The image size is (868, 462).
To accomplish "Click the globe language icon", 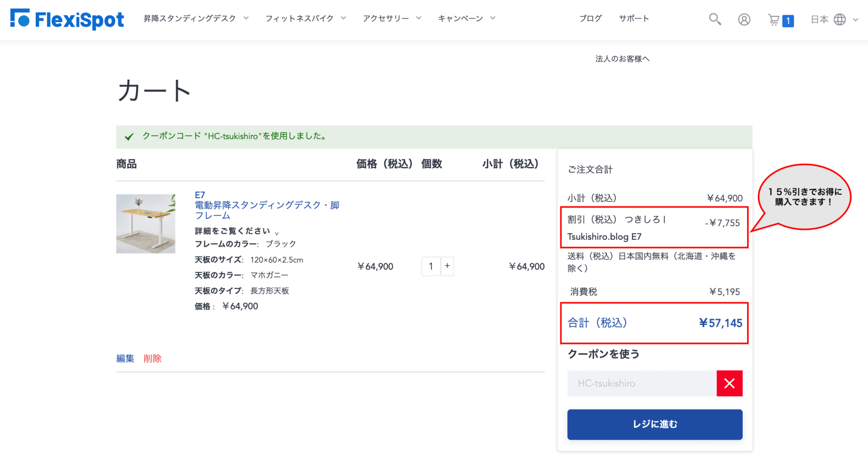I will click(x=840, y=19).
